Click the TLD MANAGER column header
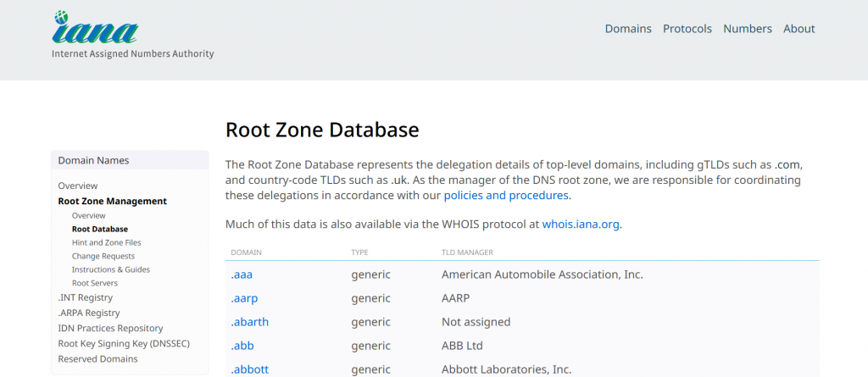The image size is (868, 377). point(467,252)
